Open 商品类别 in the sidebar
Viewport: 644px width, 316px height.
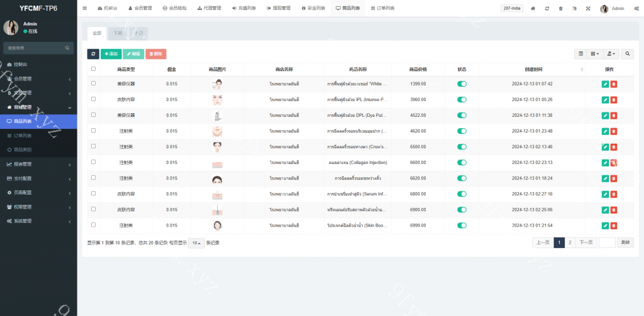(38, 150)
